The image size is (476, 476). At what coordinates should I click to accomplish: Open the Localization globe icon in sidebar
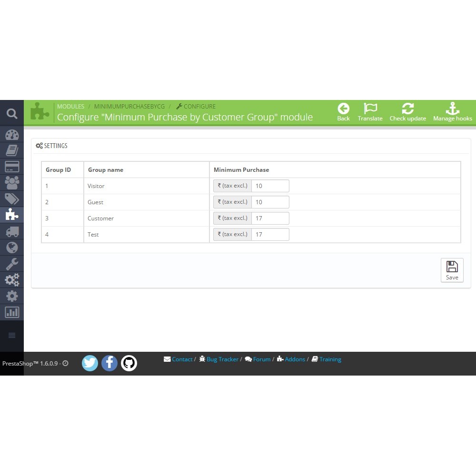coord(12,248)
